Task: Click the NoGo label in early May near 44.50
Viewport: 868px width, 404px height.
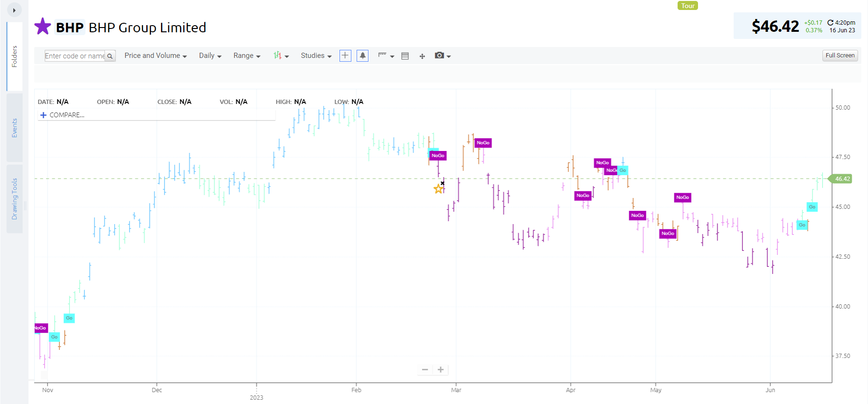Action: [637, 216]
